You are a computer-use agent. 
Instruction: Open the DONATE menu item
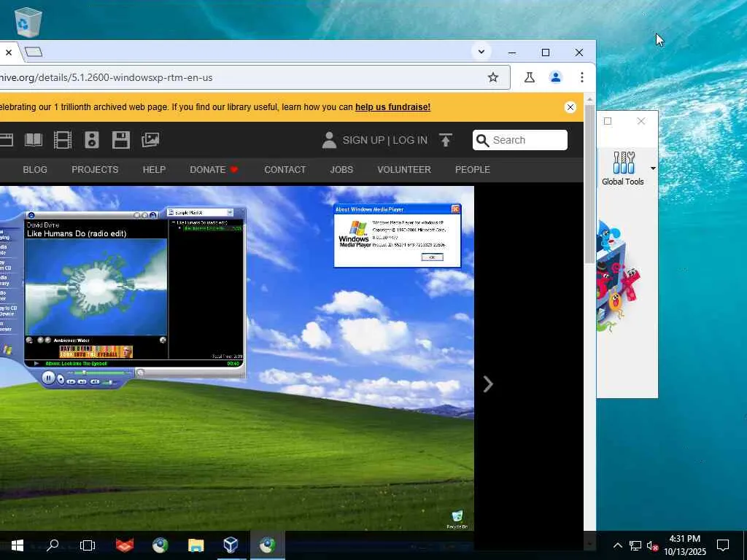214,169
